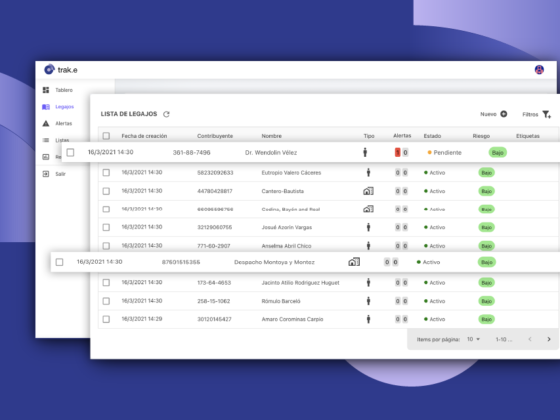This screenshot has width=560, height=420.
Task: Open the items per page dropdown
Action: point(474,339)
